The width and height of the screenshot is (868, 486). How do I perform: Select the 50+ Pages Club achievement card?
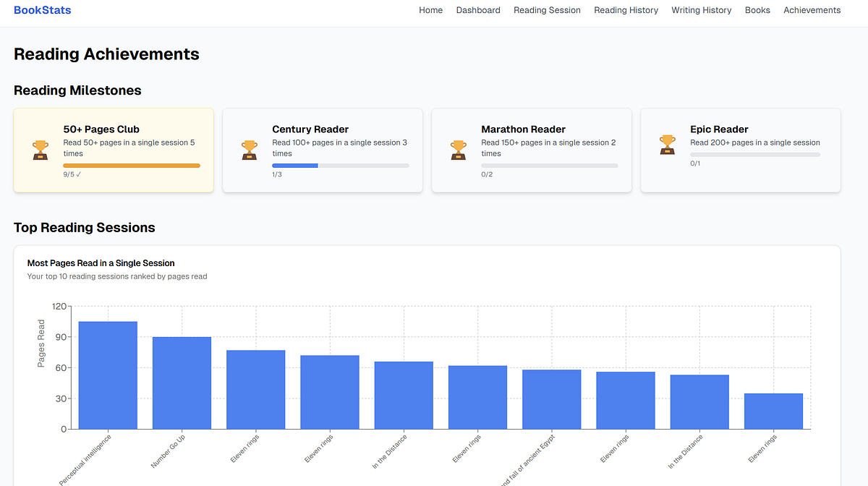(112, 150)
